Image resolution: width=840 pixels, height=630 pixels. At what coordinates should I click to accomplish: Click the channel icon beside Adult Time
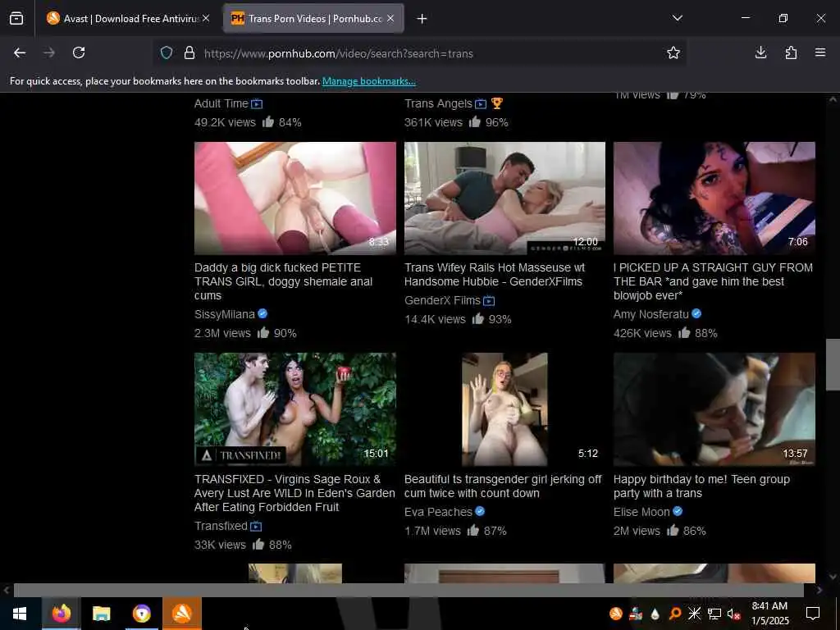[257, 104]
